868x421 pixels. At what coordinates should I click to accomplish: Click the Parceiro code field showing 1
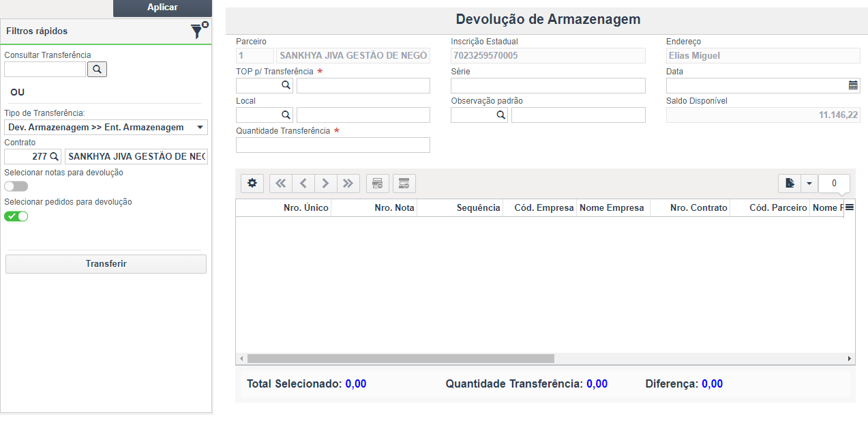[254, 55]
